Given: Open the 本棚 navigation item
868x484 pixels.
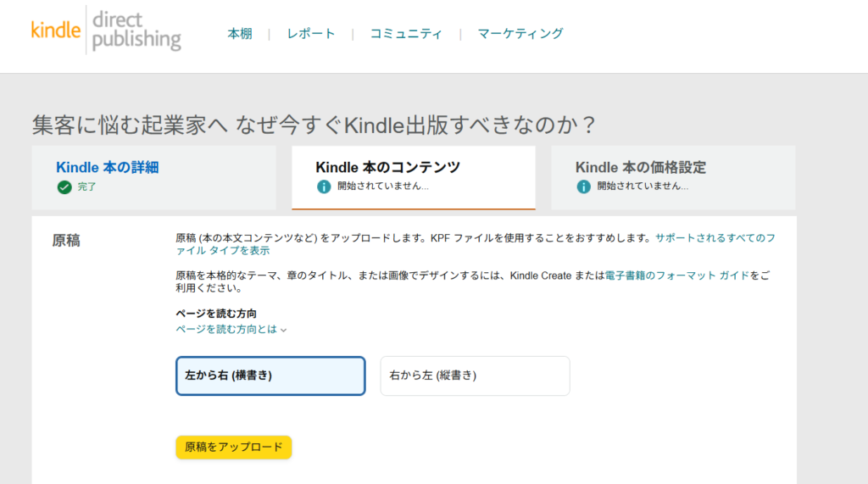Looking at the screenshot, I should [240, 34].
